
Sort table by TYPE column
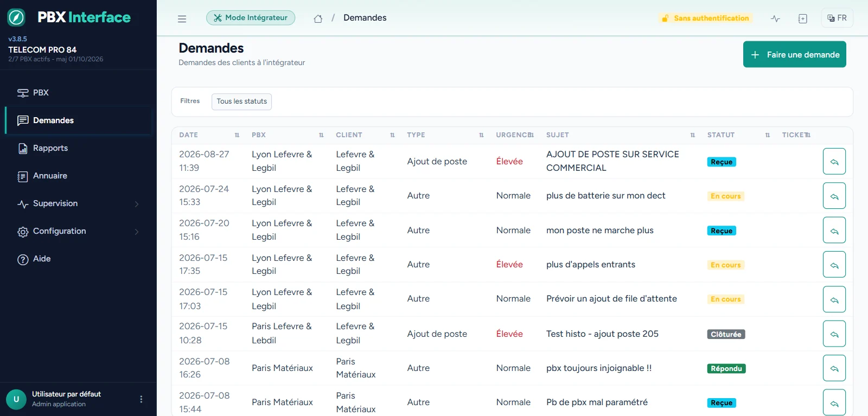pyautogui.click(x=481, y=135)
